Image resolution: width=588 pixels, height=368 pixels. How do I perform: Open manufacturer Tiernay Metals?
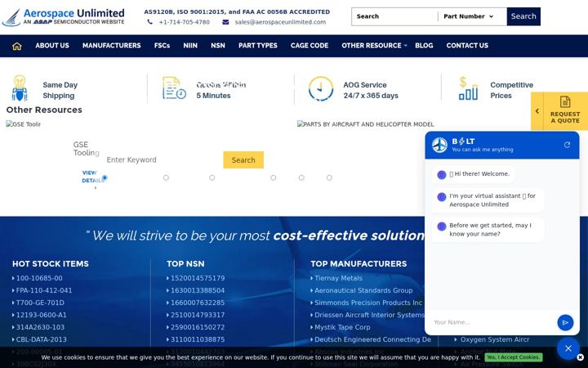pyautogui.click(x=338, y=278)
